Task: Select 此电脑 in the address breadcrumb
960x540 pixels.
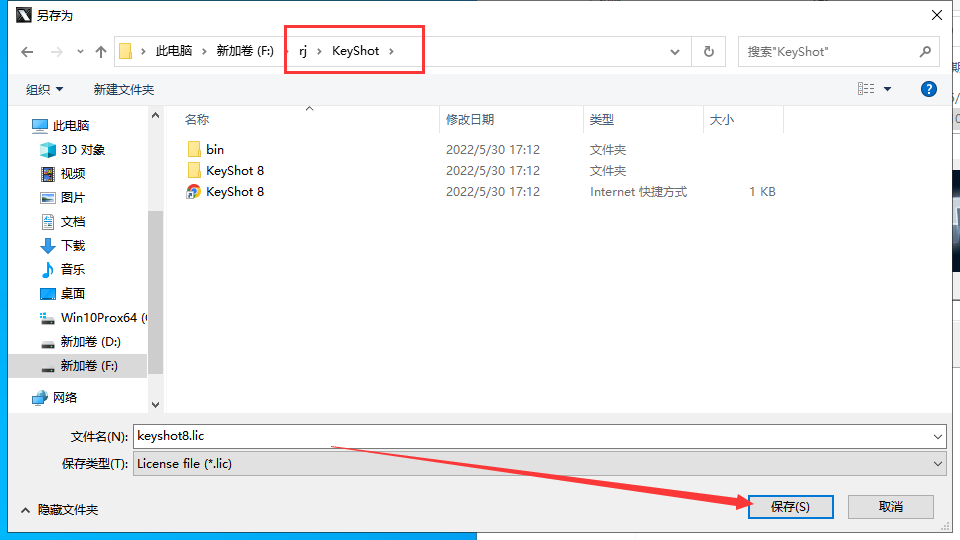Action: (x=174, y=51)
